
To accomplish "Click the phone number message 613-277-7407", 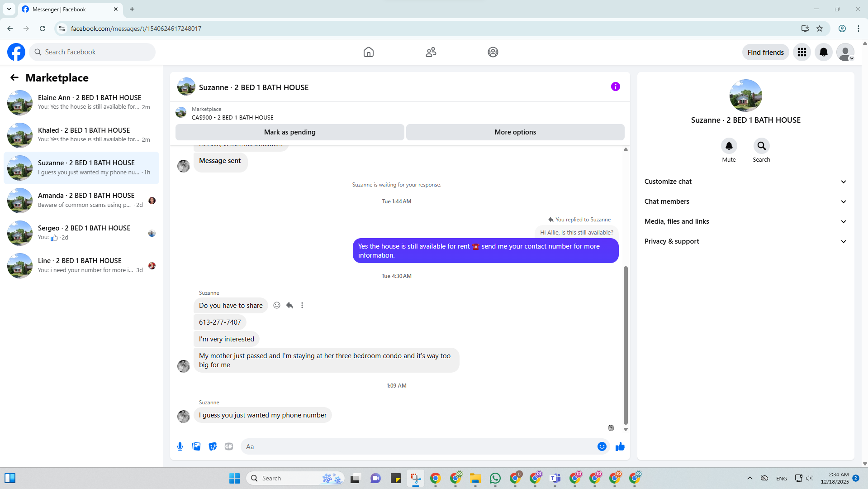I will click(220, 322).
